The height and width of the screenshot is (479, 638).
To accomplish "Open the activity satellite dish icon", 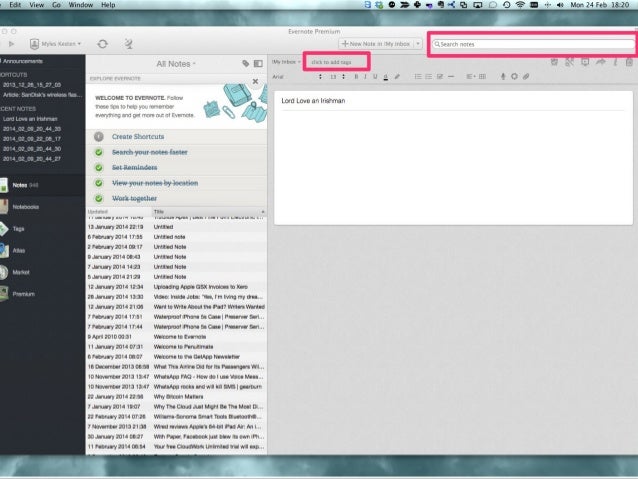I will (129, 44).
